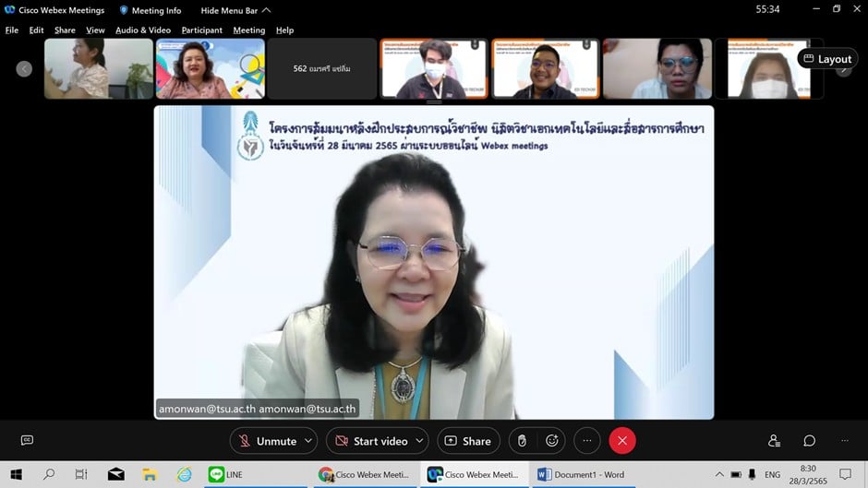This screenshot has height=488, width=868.
Task: Open the Layout options
Action: (x=827, y=59)
